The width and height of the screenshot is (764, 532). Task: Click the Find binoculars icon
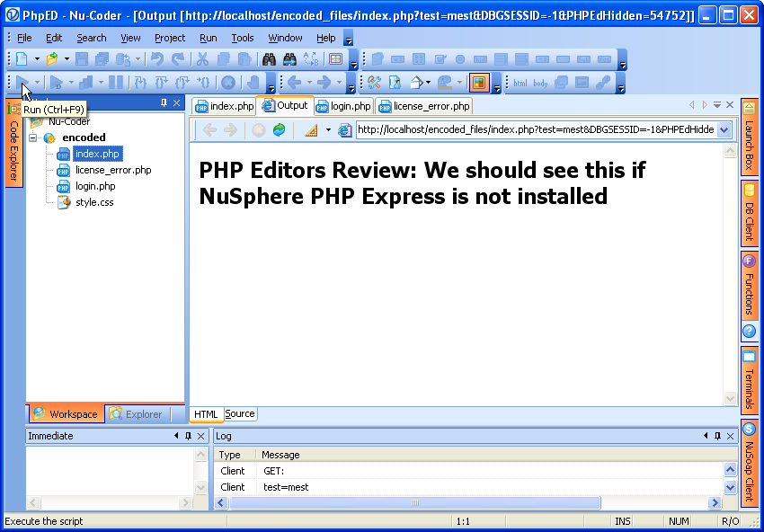point(268,59)
